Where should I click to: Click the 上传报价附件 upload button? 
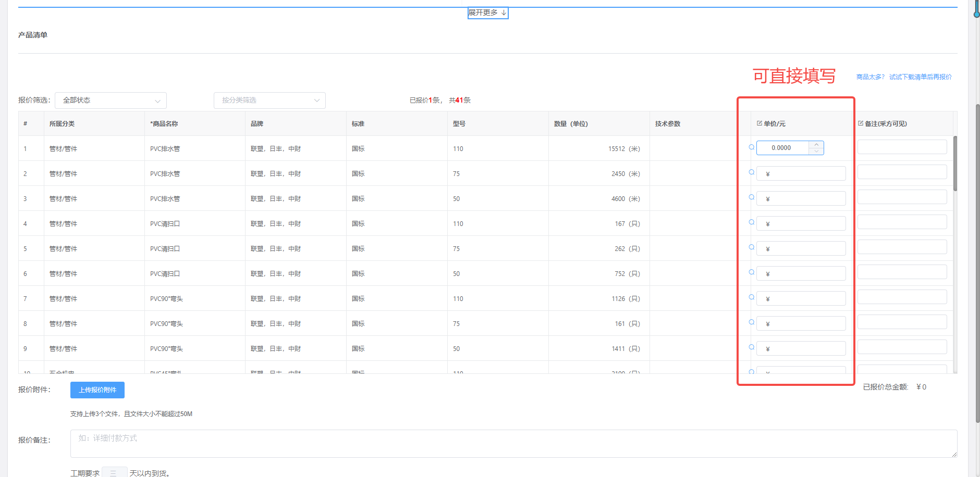(97, 390)
